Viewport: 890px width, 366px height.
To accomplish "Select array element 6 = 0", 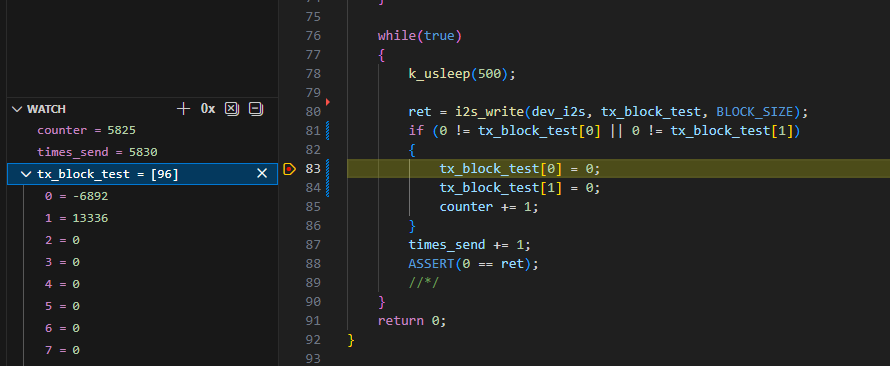I will (x=142, y=329).
